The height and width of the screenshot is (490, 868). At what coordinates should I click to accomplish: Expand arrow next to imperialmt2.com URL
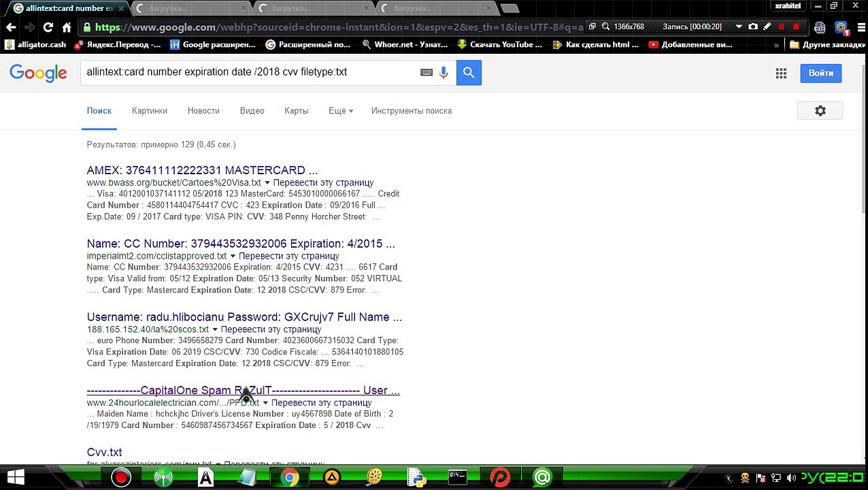point(232,256)
